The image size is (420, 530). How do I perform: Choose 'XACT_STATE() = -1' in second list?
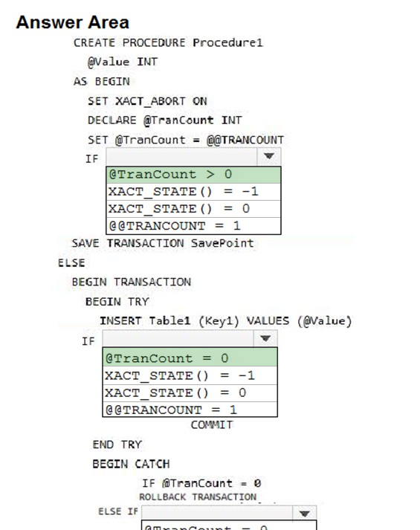pos(190,375)
